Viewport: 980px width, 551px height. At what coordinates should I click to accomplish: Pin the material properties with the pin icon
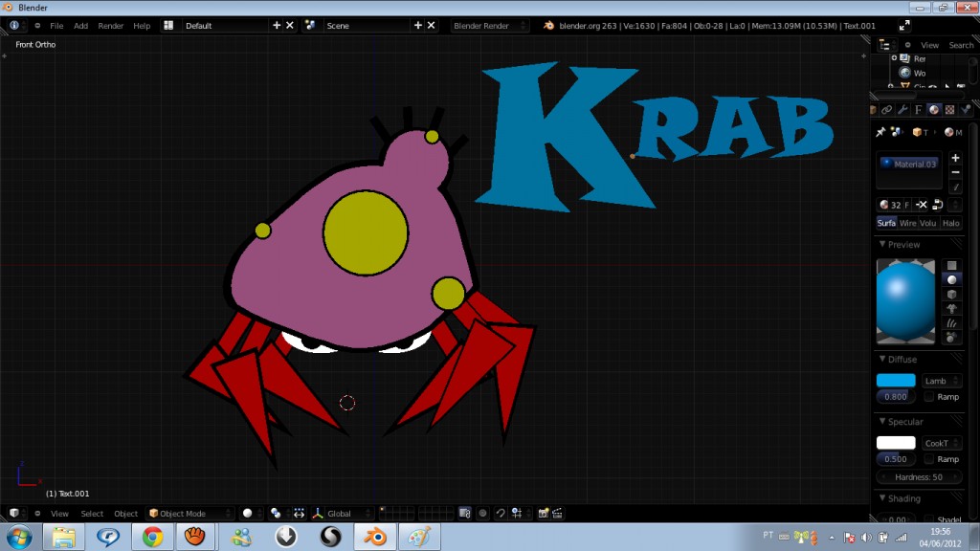pyautogui.click(x=880, y=132)
